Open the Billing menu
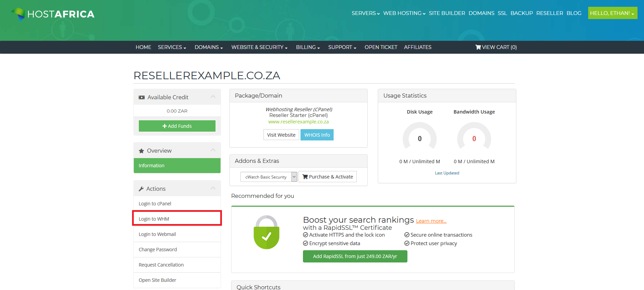644x290 pixels. (x=308, y=47)
